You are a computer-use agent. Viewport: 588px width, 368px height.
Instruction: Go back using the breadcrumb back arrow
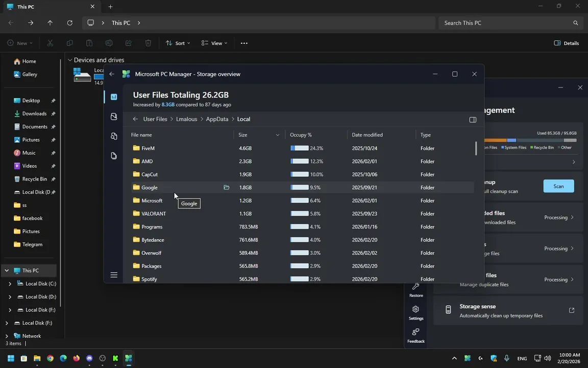coord(135,119)
